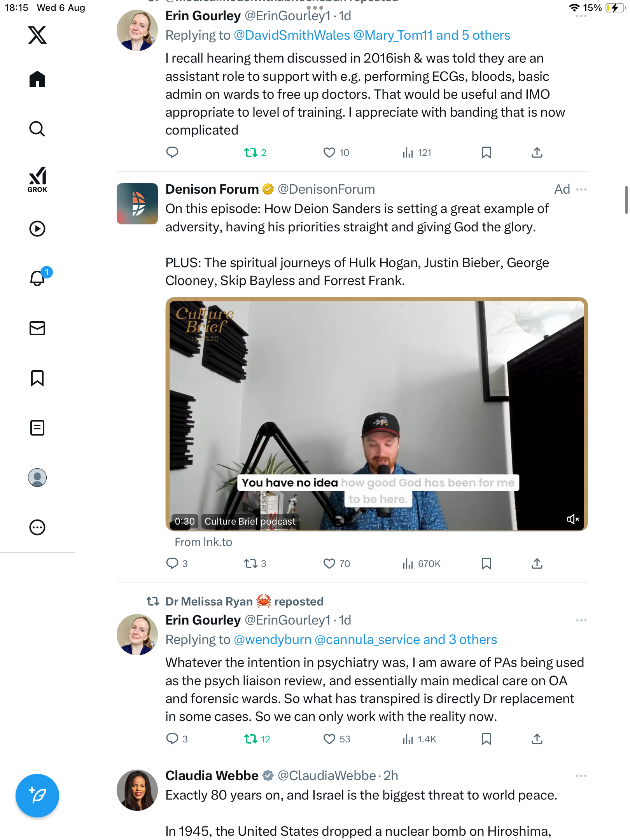Open the Bookmarks sidebar icon
Screen dimensions: 630x840
coord(37,378)
